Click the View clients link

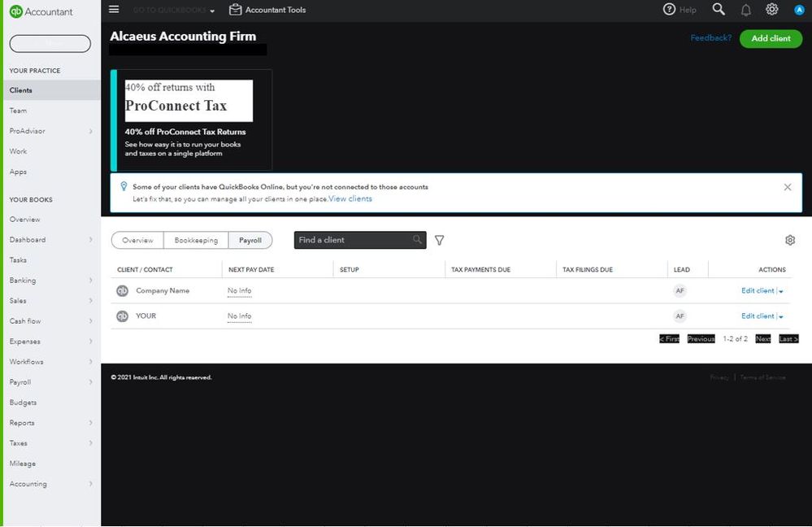350,198
